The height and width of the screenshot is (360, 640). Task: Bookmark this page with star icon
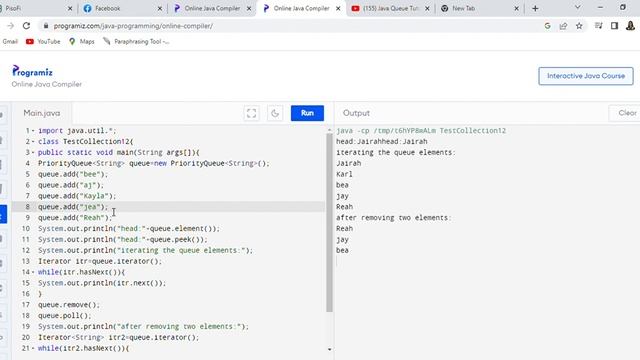(579, 26)
